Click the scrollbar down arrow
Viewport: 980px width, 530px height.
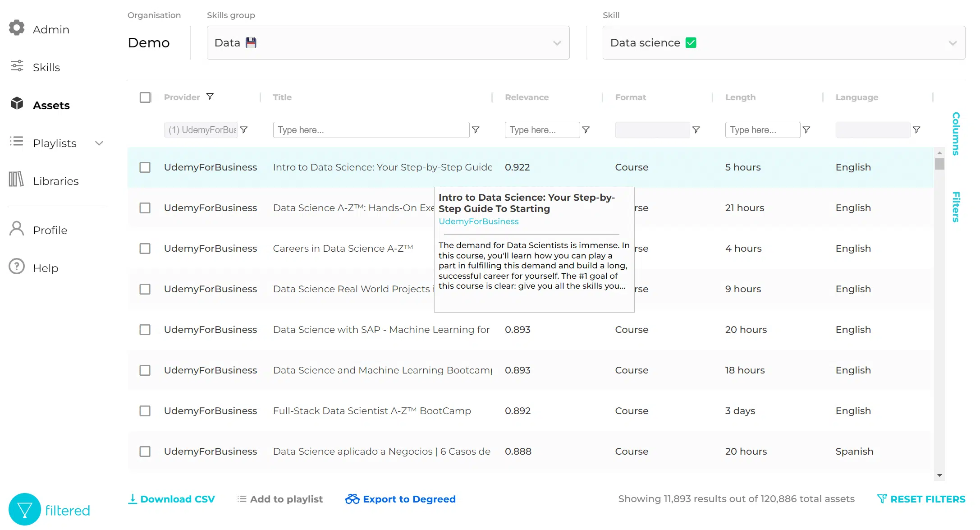pos(939,475)
